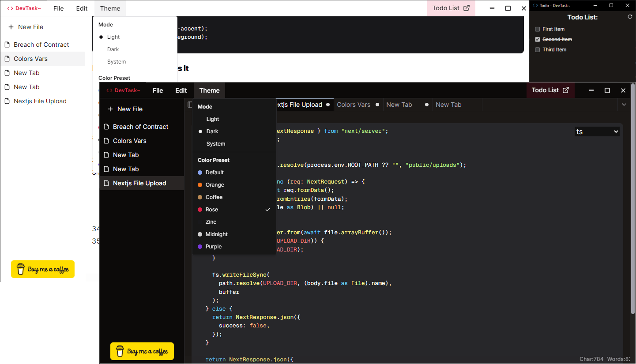The height and width of the screenshot is (364, 636).
Task: Click the vertical scrollbar of the dark editor
Action: pos(632,199)
